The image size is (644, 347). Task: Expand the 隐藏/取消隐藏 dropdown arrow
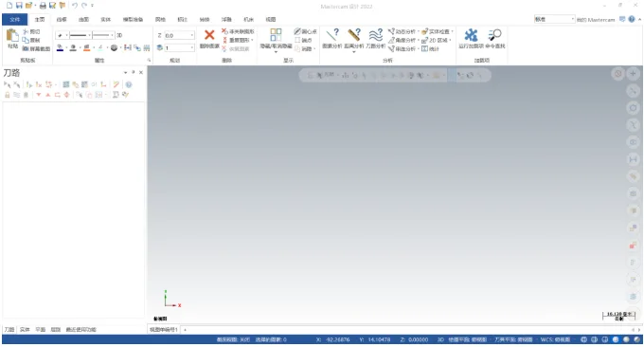pos(276,51)
